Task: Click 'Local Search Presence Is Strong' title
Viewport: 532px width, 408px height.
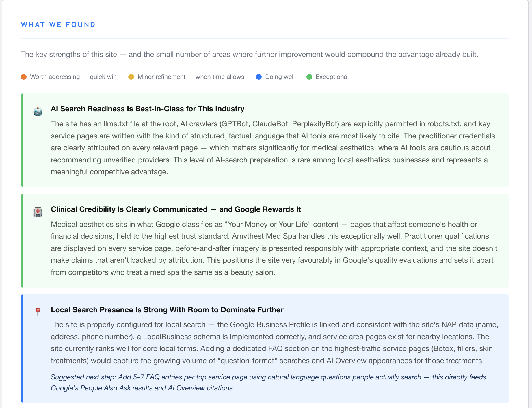Action: (167, 310)
